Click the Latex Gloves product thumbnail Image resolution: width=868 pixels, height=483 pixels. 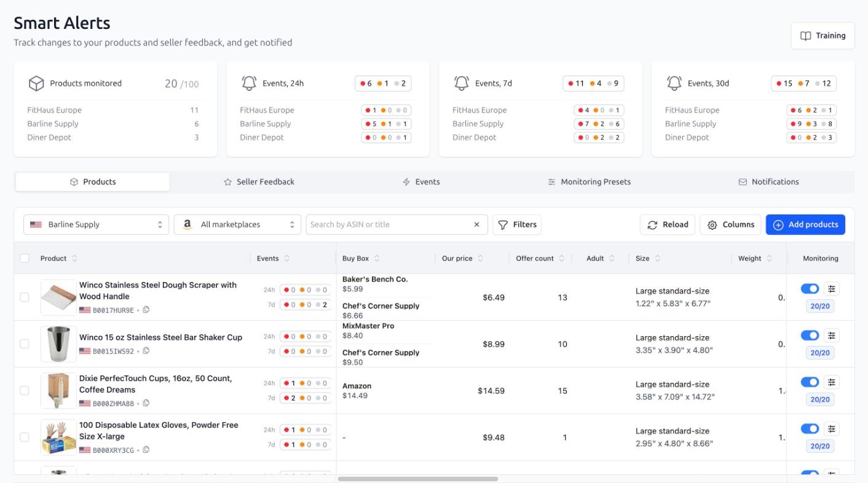tap(58, 438)
